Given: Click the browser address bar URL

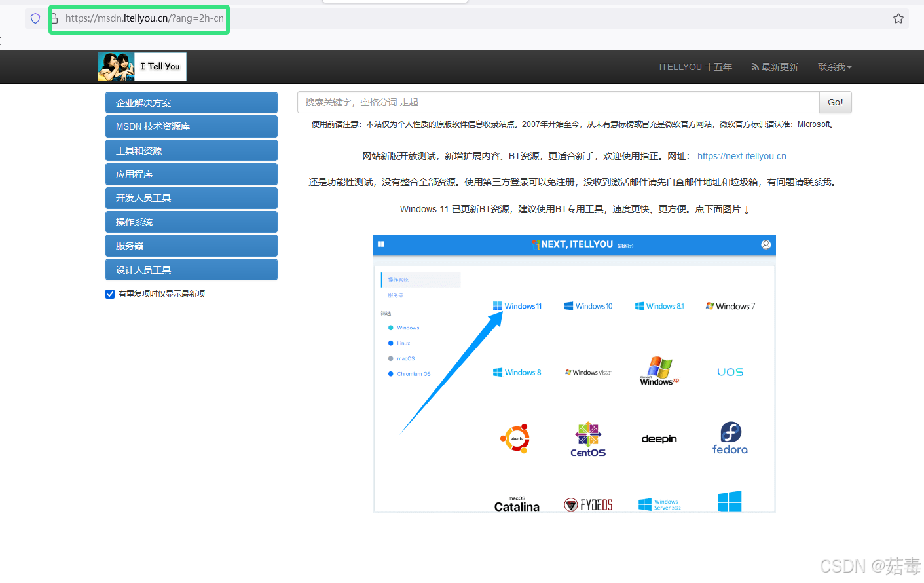Looking at the screenshot, I should [145, 18].
